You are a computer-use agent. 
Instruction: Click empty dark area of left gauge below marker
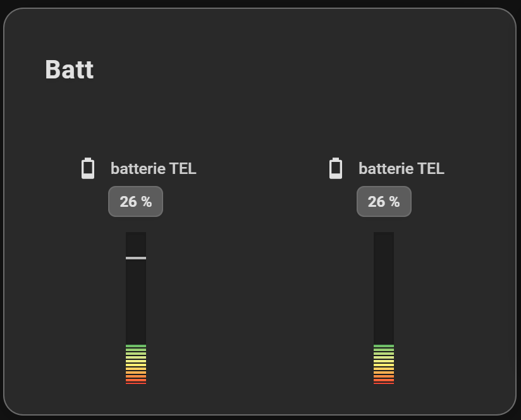136,302
